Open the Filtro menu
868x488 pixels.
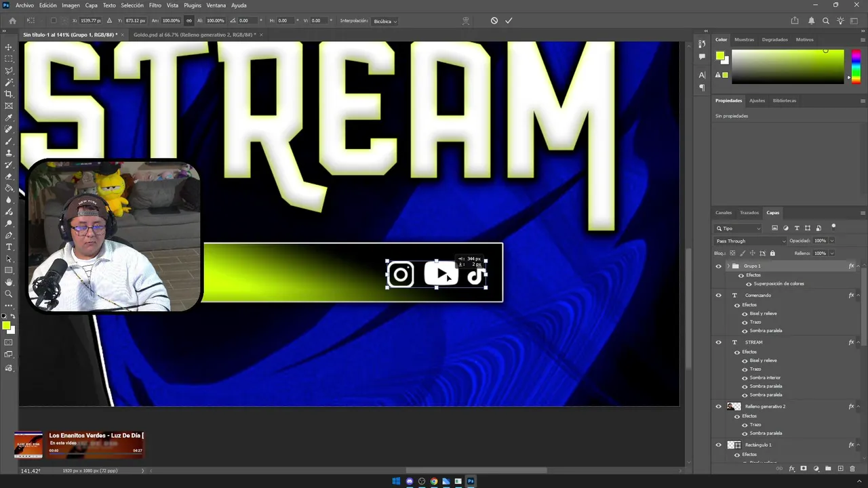155,5
